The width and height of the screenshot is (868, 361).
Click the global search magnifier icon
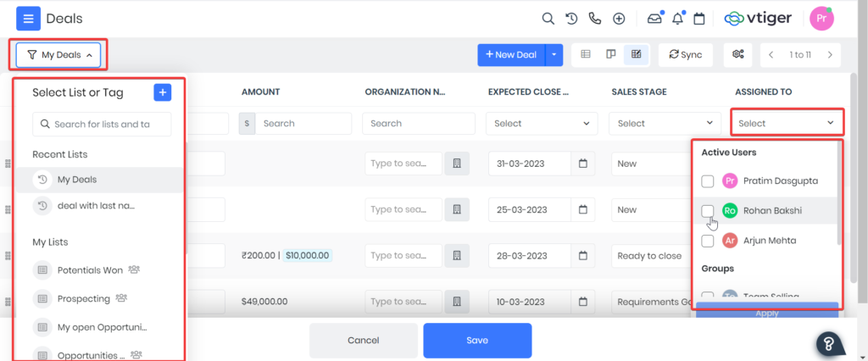pos(548,19)
